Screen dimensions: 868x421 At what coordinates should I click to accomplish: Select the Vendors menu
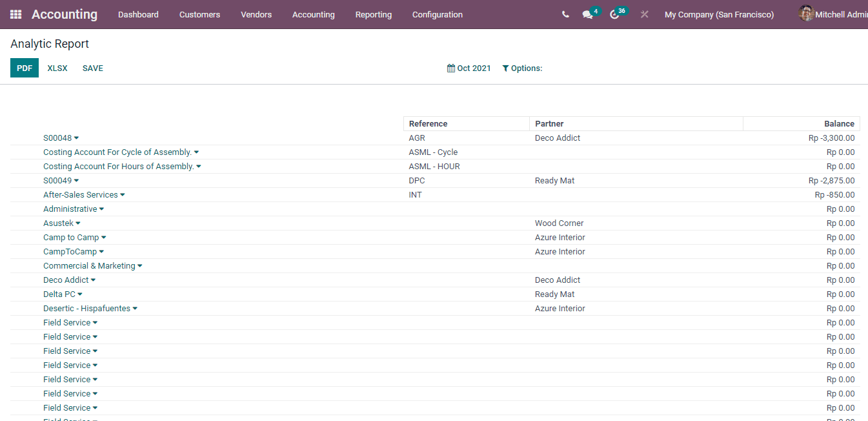[x=256, y=14]
